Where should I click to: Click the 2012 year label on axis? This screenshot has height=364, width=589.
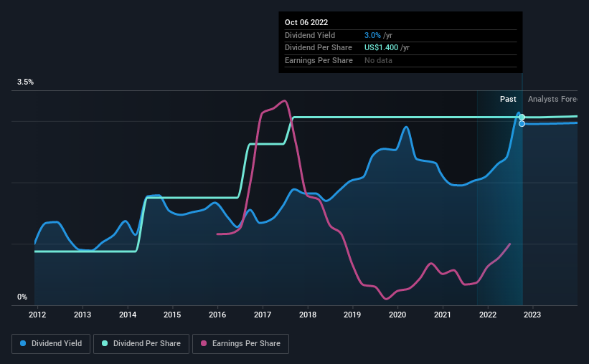coord(37,315)
